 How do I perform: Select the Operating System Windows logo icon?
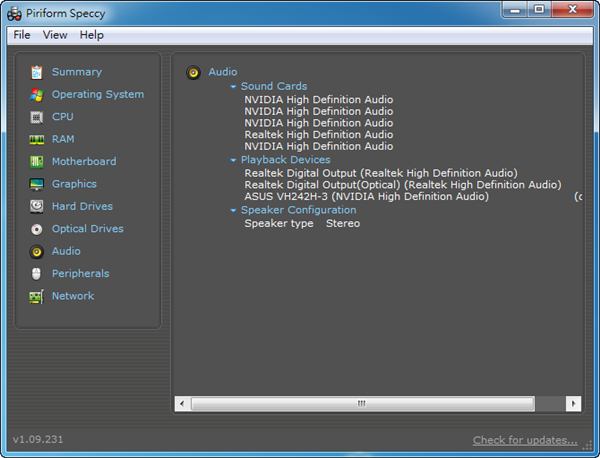coord(37,95)
